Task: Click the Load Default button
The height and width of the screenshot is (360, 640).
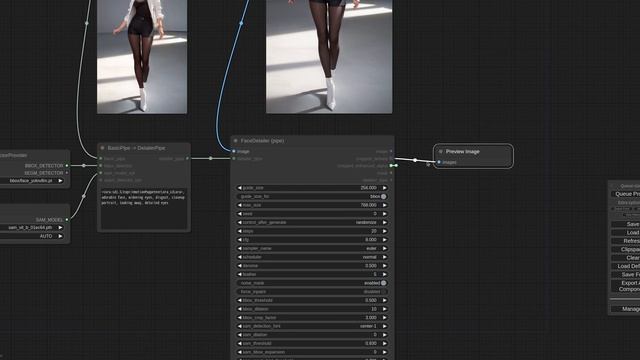Action: point(626,266)
